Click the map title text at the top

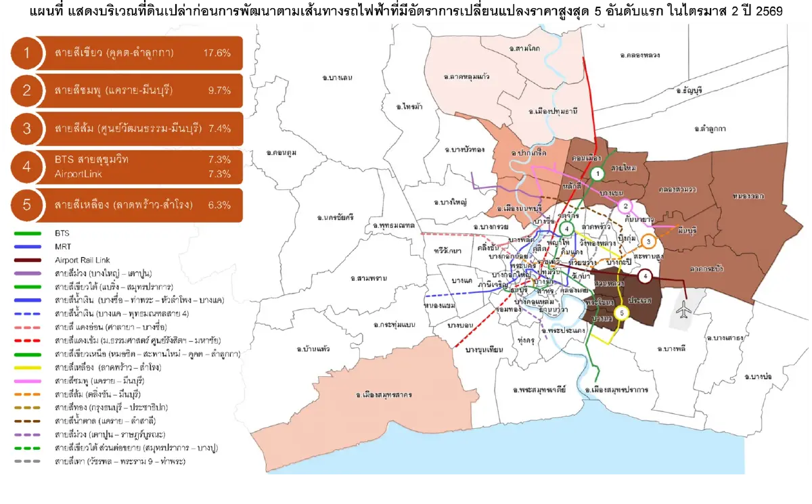(x=407, y=12)
